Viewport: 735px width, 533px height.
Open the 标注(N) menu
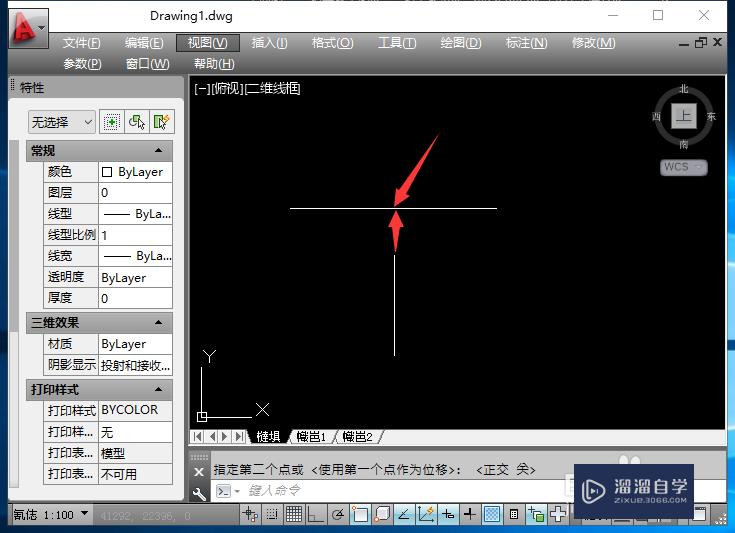[x=526, y=43]
